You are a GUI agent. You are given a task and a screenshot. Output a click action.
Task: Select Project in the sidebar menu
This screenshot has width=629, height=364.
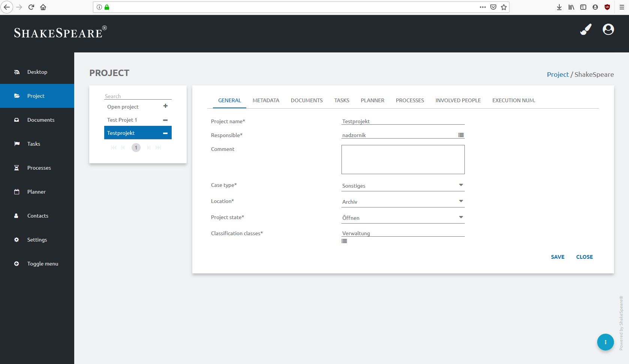click(x=37, y=96)
